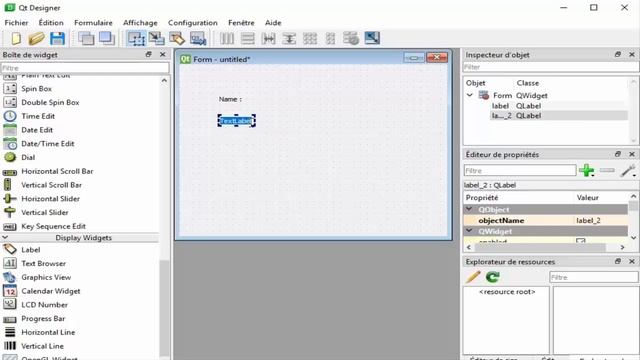
Task: Select the Vertical Line widget
Action: (42, 346)
